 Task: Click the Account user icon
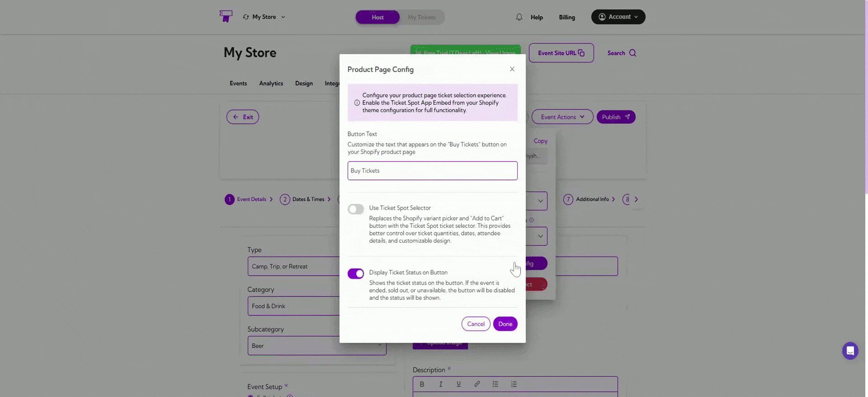(x=602, y=17)
